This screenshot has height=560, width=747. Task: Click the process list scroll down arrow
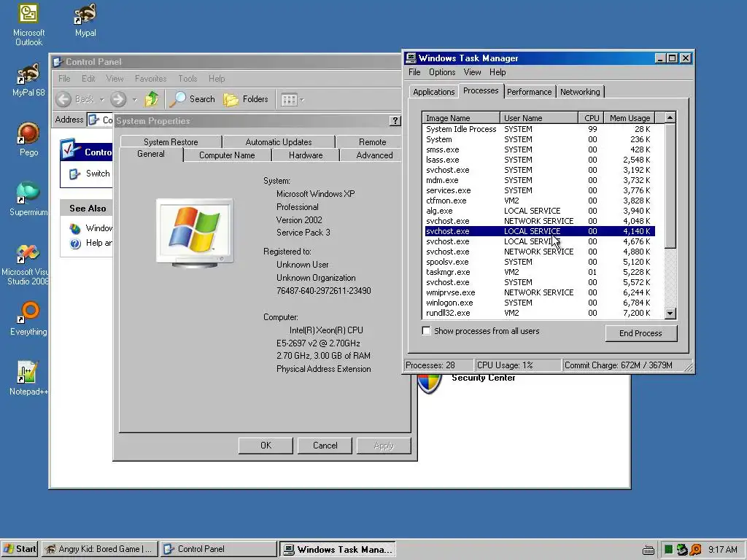[670, 314]
